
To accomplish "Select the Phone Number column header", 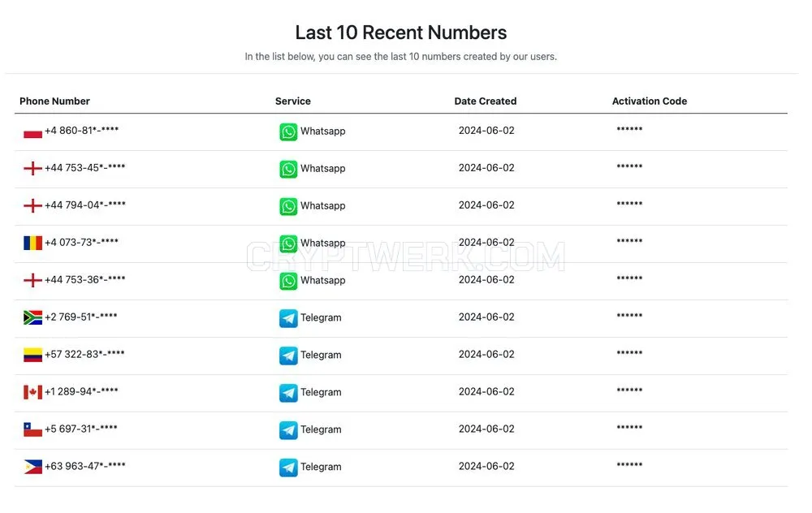I will (54, 101).
